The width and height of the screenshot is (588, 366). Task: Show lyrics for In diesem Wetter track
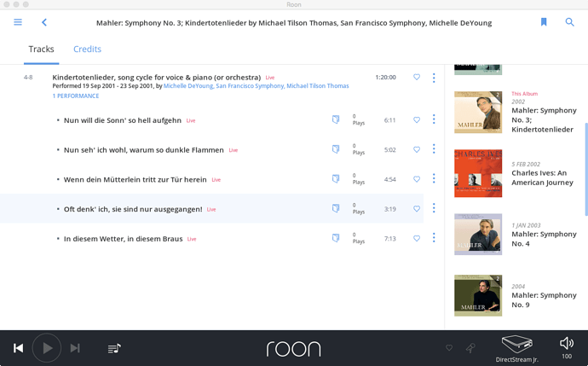(336, 238)
